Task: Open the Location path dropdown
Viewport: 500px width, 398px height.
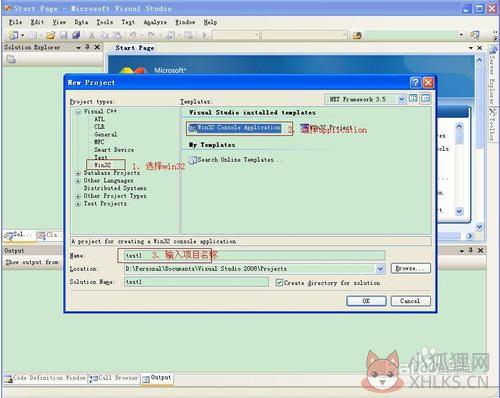Action: tap(380, 269)
